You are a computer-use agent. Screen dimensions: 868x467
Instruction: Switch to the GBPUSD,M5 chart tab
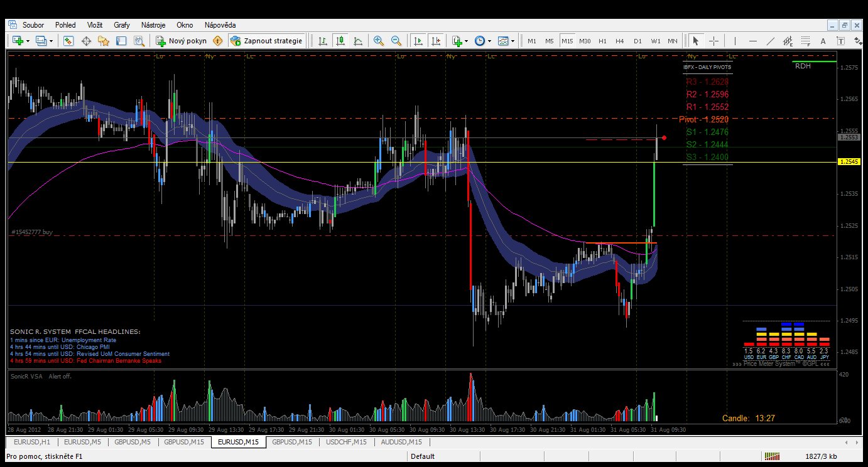pos(133,442)
